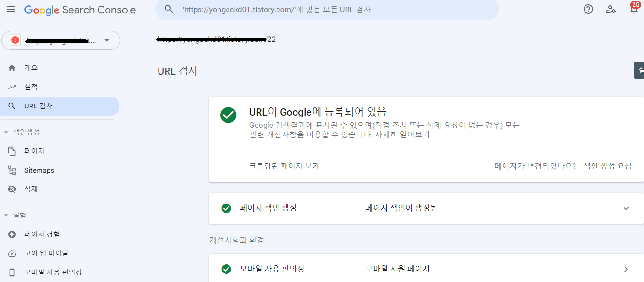
Task: Click large green check on URL registered card
Action: pyautogui.click(x=228, y=115)
